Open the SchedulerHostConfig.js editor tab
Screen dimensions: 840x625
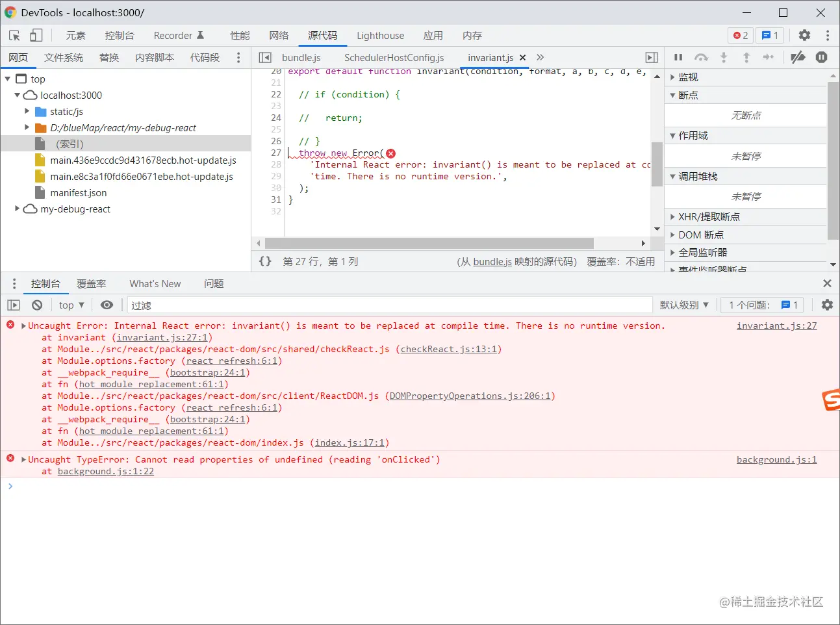click(x=394, y=58)
